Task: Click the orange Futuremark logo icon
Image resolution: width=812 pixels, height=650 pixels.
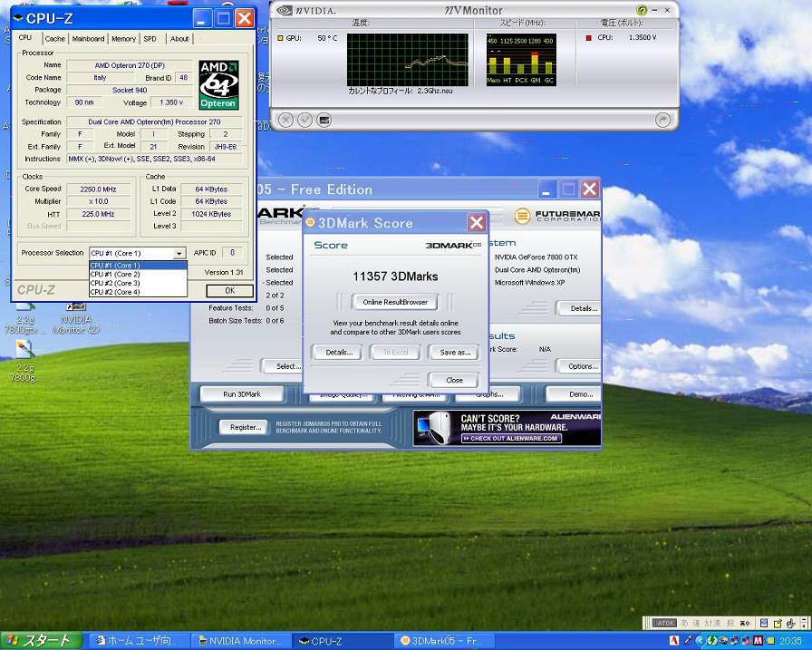Action: 522,216
